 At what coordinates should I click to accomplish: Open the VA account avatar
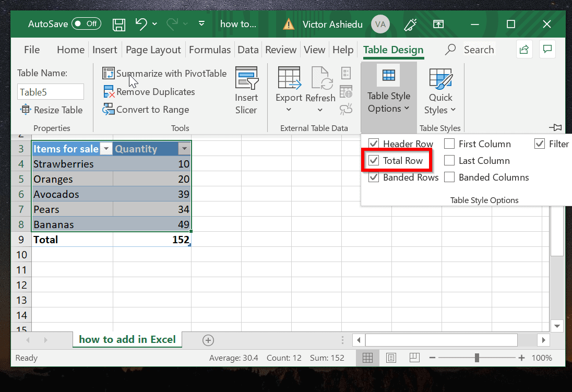click(380, 25)
